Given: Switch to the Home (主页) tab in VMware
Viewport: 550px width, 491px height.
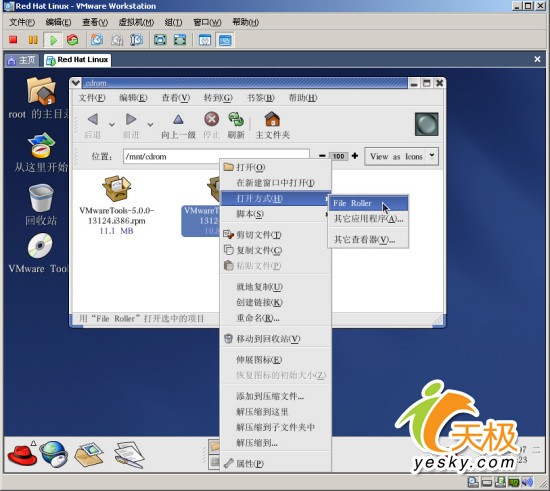Looking at the screenshot, I should pyautogui.click(x=22, y=60).
